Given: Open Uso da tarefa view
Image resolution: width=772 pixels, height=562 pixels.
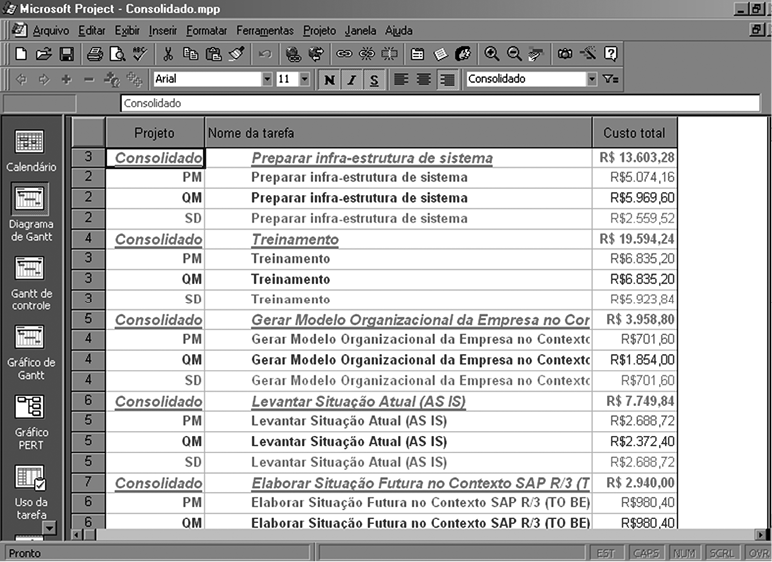Looking at the screenshot, I should (31, 492).
